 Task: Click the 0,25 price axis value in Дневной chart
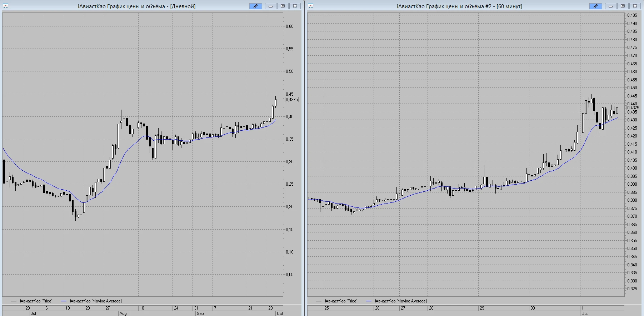pos(290,184)
